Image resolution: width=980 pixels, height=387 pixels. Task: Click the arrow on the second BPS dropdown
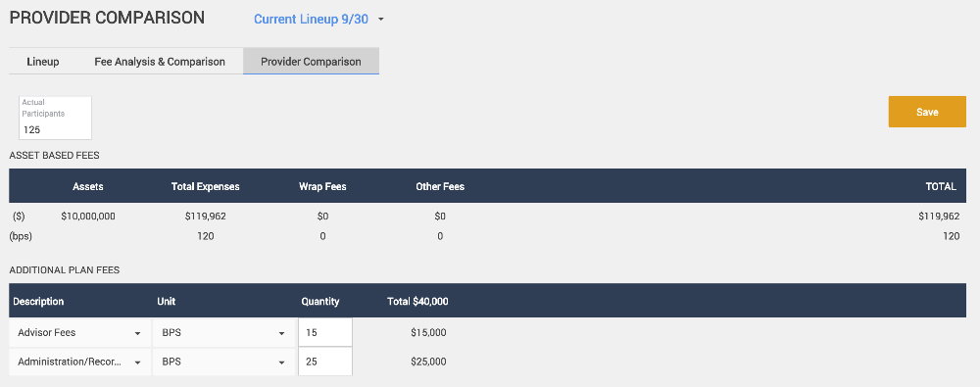point(282,362)
